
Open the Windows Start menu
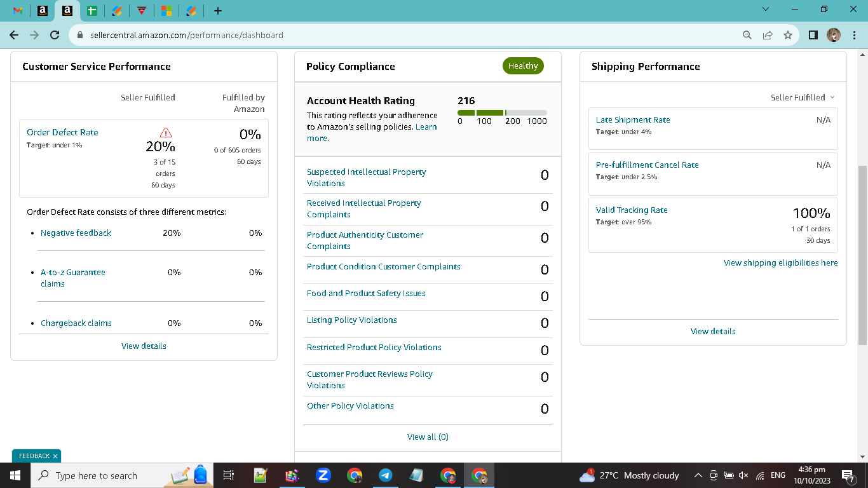[15, 475]
